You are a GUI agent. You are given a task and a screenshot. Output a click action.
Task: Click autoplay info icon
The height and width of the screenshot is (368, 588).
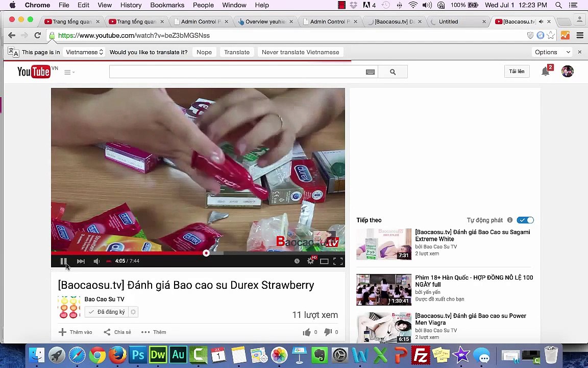509,220
